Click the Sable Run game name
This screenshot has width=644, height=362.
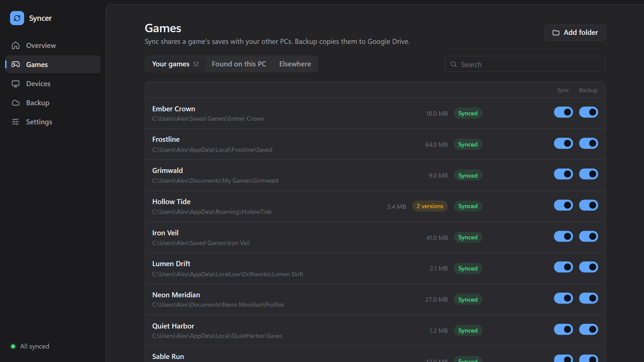click(168, 357)
